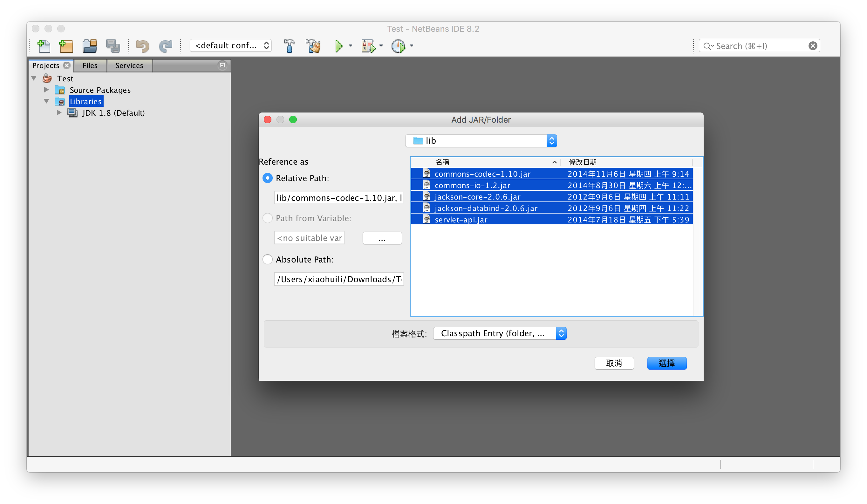Open the lib folder location dropdown
The height and width of the screenshot is (504, 867).
click(481, 141)
